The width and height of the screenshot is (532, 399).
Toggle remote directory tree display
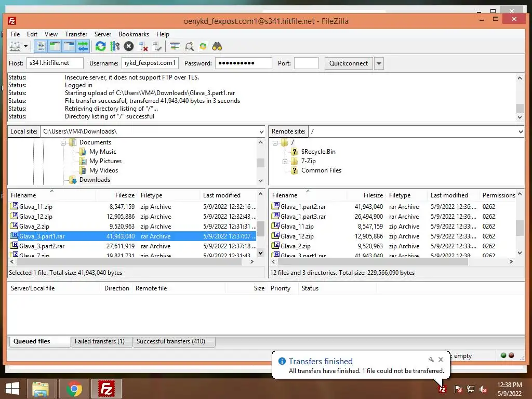coord(69,46)
